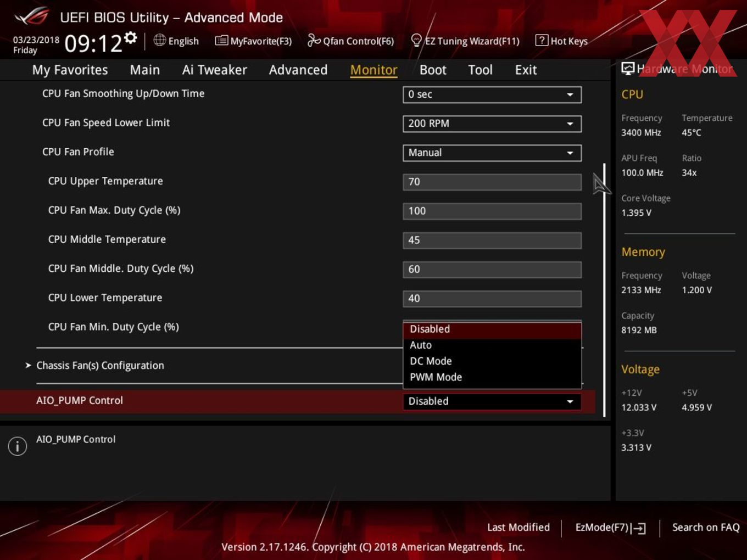Go to the Boot tab
This screenshot has width=747, height=560.
click(x=433, y=70)
